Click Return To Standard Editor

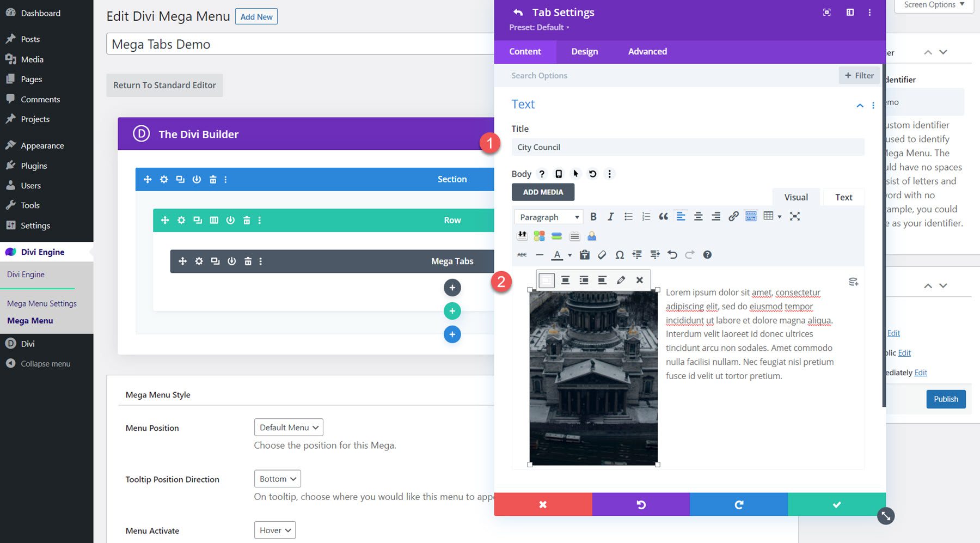pyautogui.click(x=164, y=85)
